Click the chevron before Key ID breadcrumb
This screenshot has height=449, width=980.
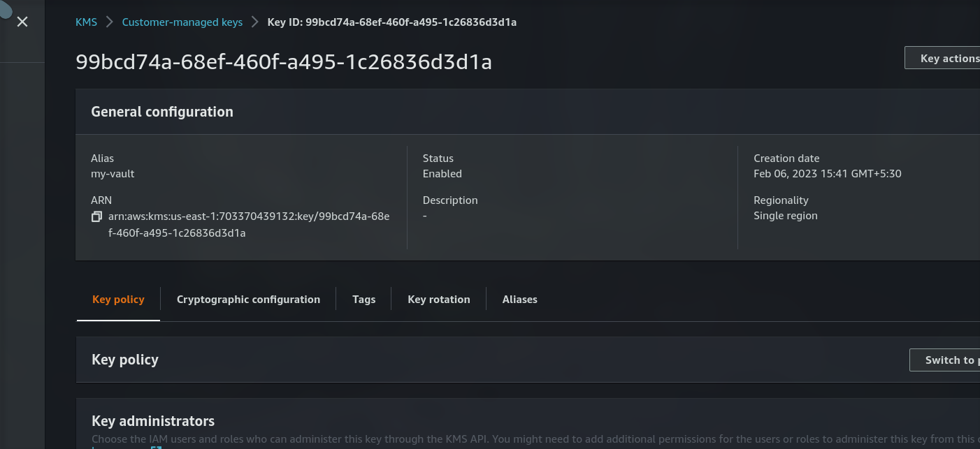[x=255, y=22]
